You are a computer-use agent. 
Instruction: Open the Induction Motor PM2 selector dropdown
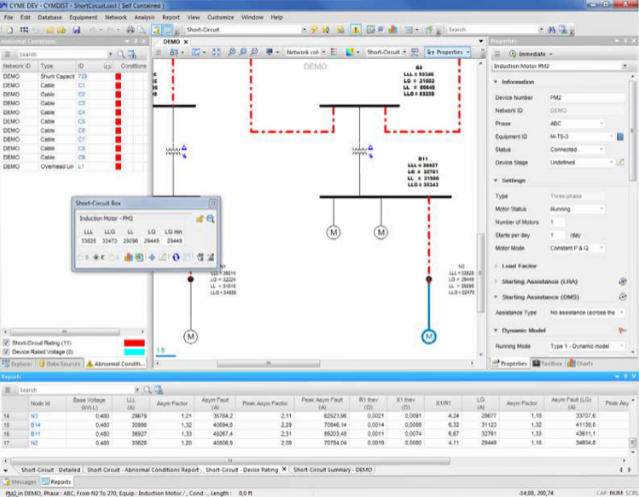click(624, 66)
